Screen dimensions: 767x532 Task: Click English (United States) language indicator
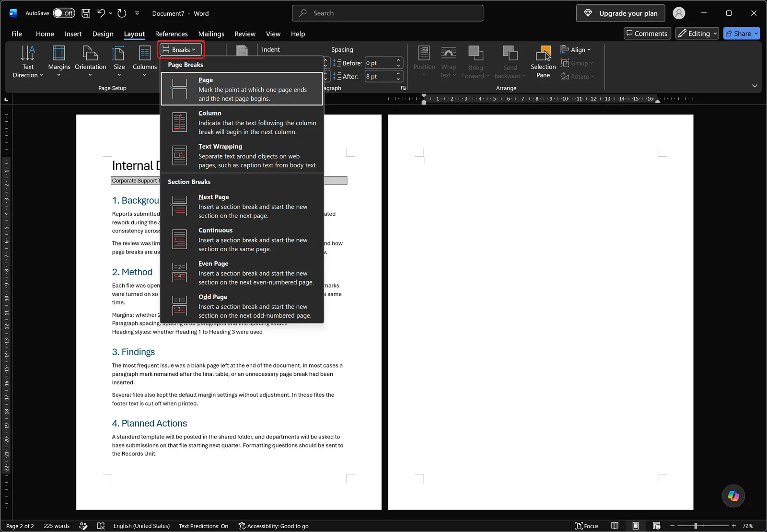point(141,526)
